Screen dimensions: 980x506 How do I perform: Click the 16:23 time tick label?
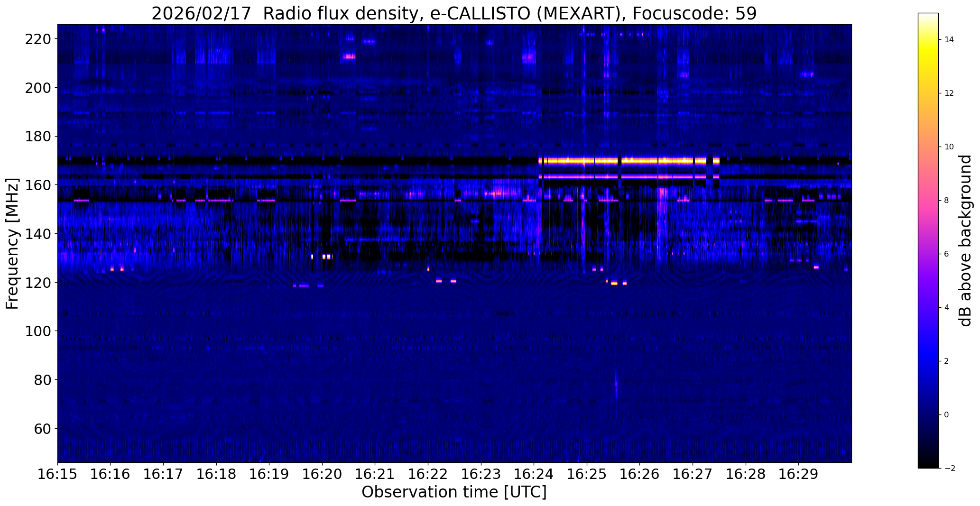pos(481,474)
